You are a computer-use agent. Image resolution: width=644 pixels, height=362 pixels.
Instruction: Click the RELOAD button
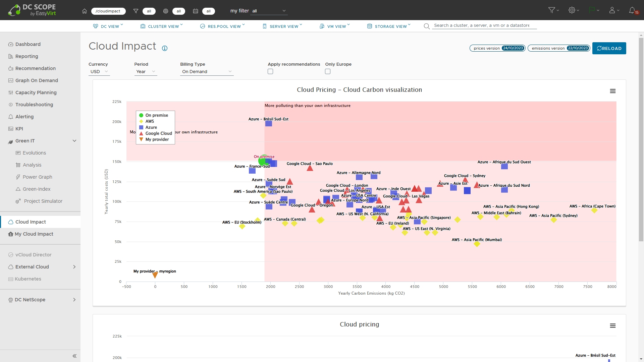click(x=609, y=48)
